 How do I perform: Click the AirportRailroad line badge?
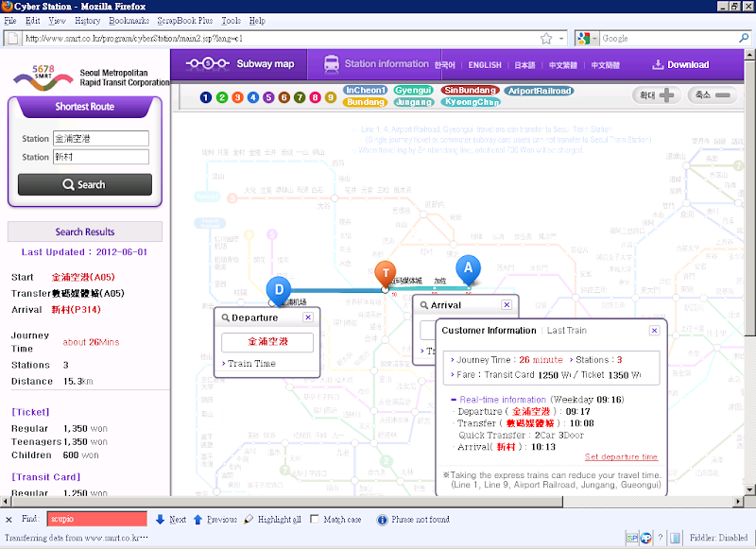point(539,91)
